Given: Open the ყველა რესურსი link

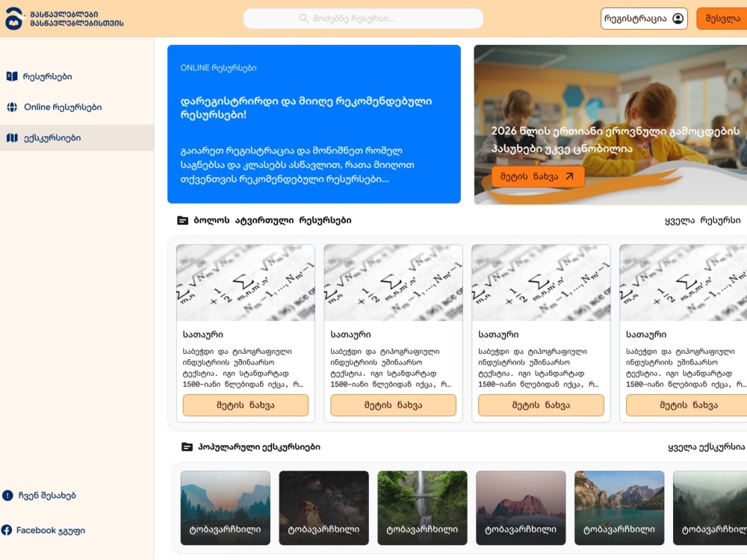Looking at the screenshot, I should [703, 220].
